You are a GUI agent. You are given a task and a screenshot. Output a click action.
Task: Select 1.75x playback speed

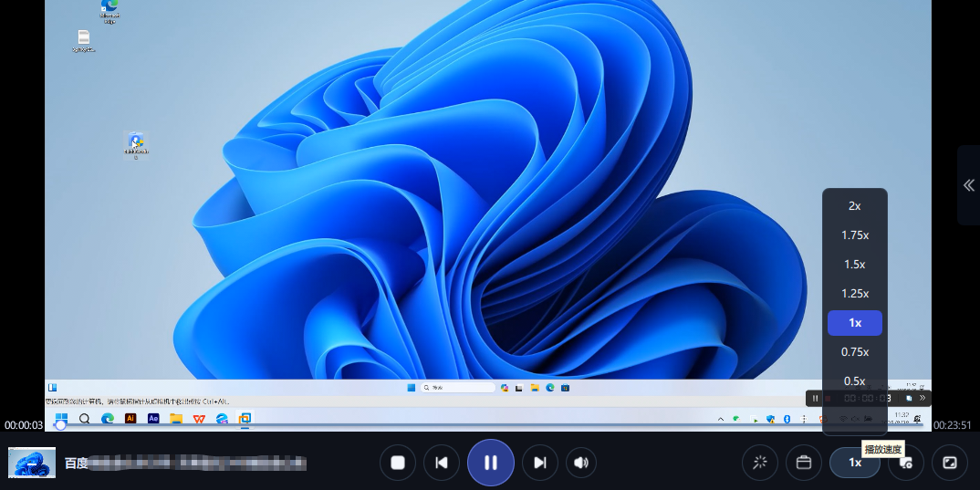tap(855, 235)
